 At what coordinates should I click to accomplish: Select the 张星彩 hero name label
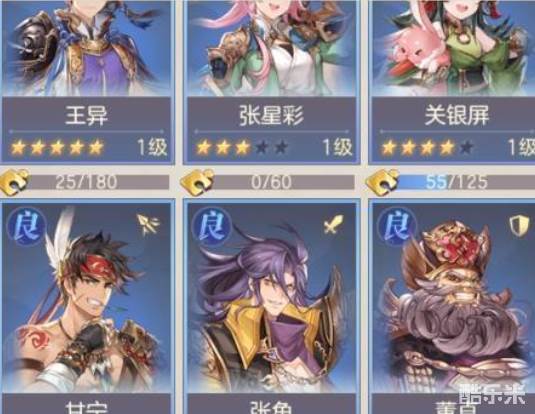point(271,115)
